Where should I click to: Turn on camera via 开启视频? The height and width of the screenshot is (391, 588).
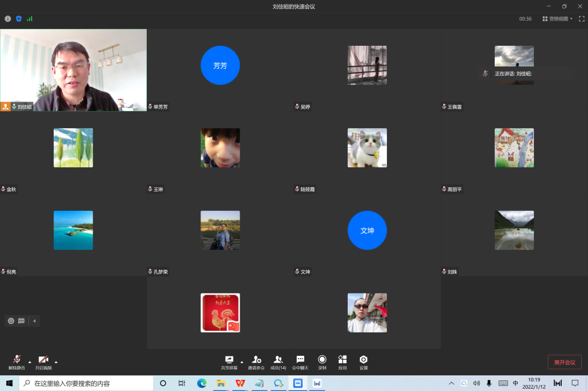[x=43, y=360]
